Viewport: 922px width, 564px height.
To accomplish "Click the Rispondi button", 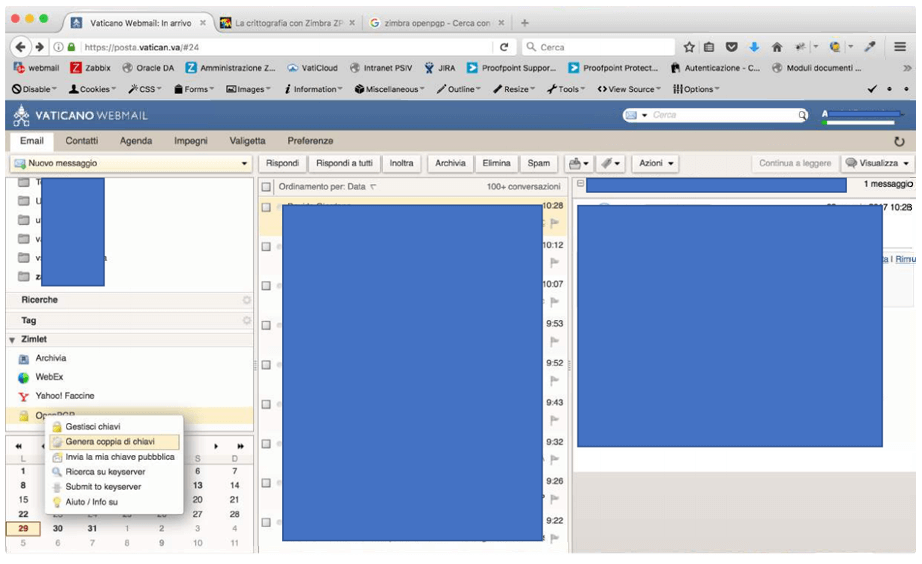I will [282, 163].
